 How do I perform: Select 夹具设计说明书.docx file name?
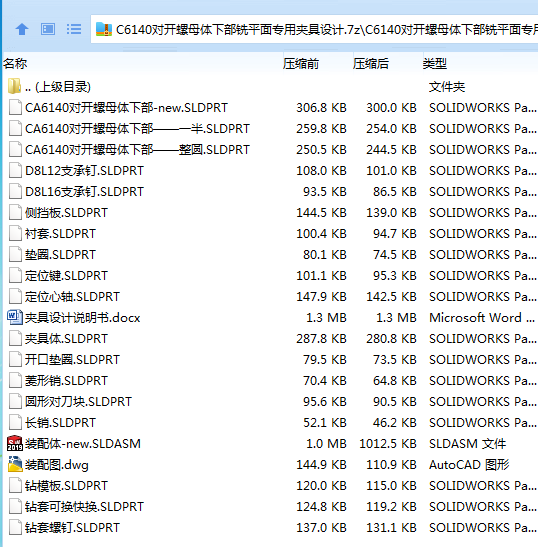click(83, 317)
